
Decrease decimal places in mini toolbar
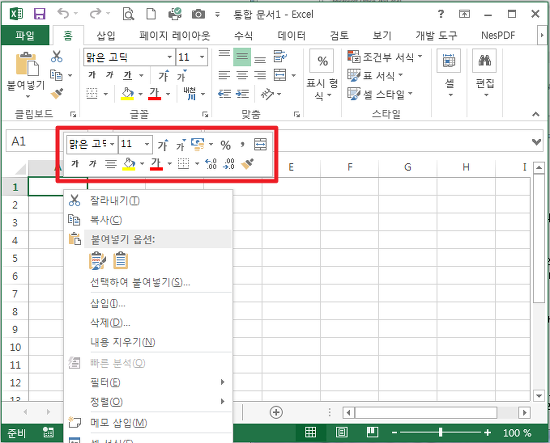(229, 163)
